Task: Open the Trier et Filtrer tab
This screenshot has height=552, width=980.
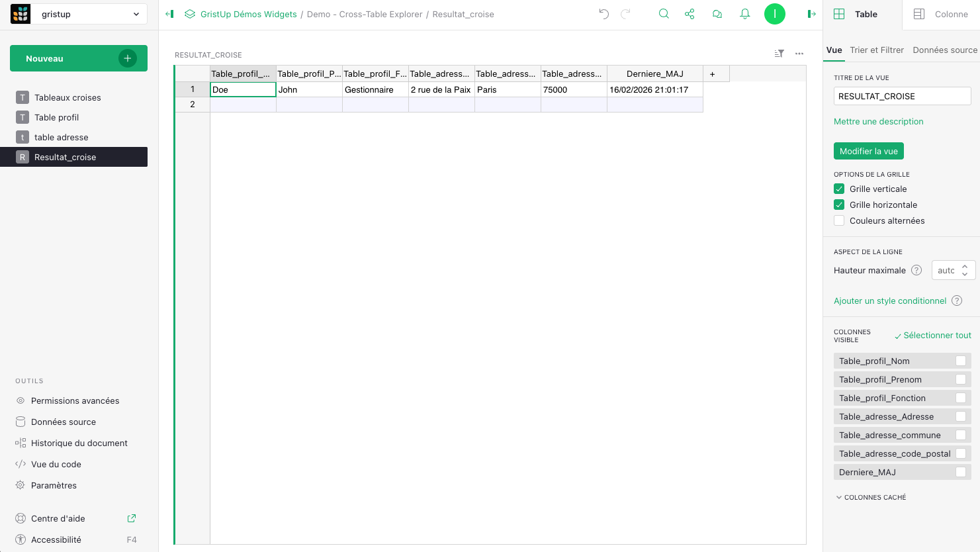Action: point(877,50)
